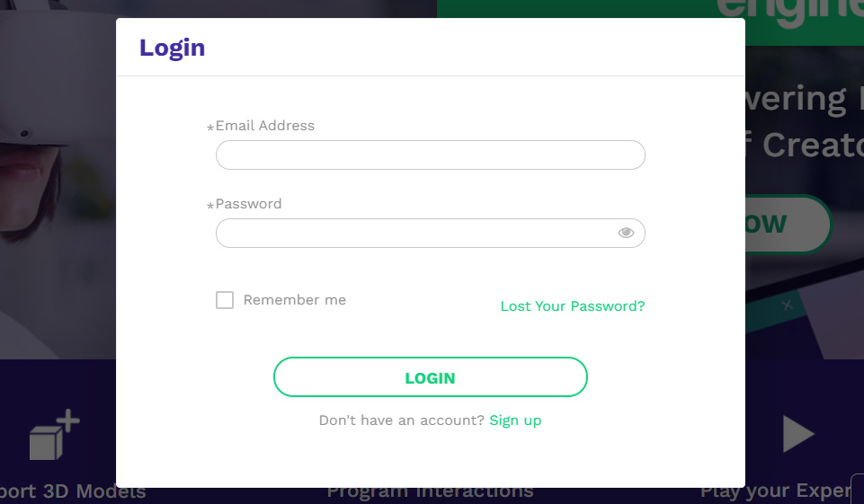The width and height of the screenshot is (864, 504).
Task: Click the small X icon behind the dialog
Action: 788,305
